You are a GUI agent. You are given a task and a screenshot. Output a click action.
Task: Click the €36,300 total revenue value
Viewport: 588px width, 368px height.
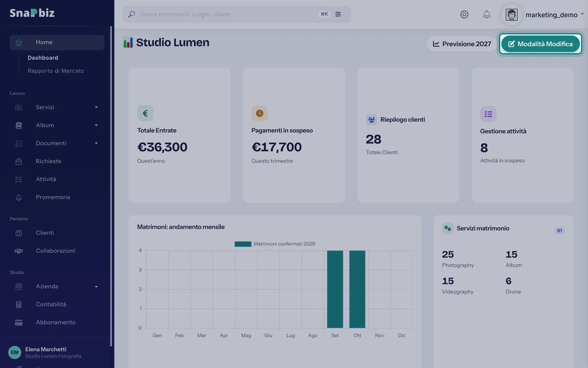click(x=162, y=147)
